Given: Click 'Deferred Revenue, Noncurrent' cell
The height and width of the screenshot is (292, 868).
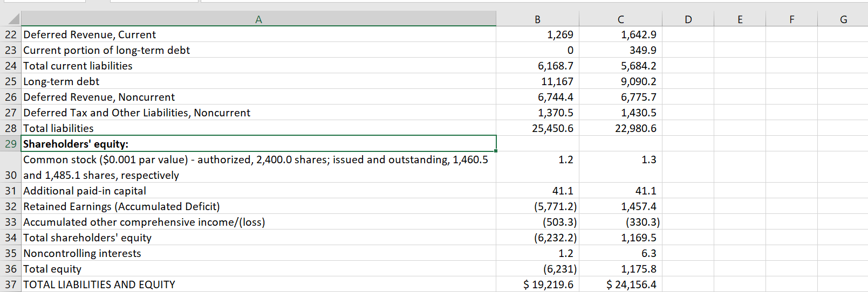Looking at the screenshot, I should [x=258, y=97].
